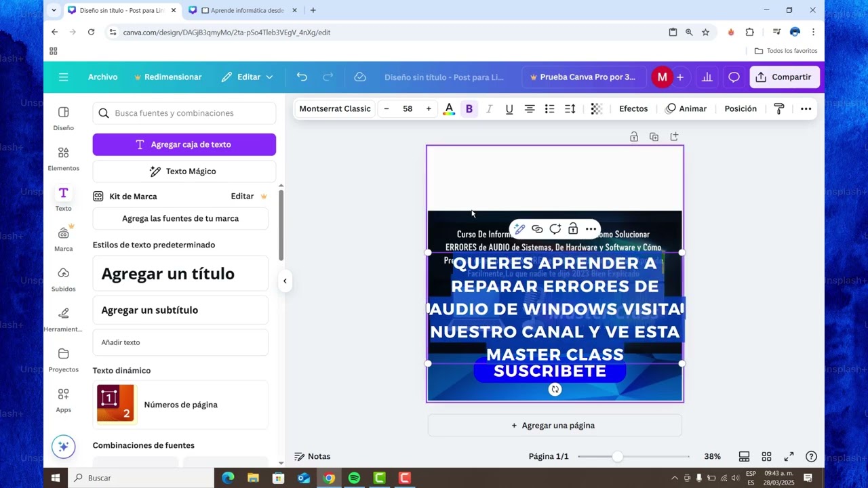
Task: Copy style with paint roller
Action: [x=779, y=109]
